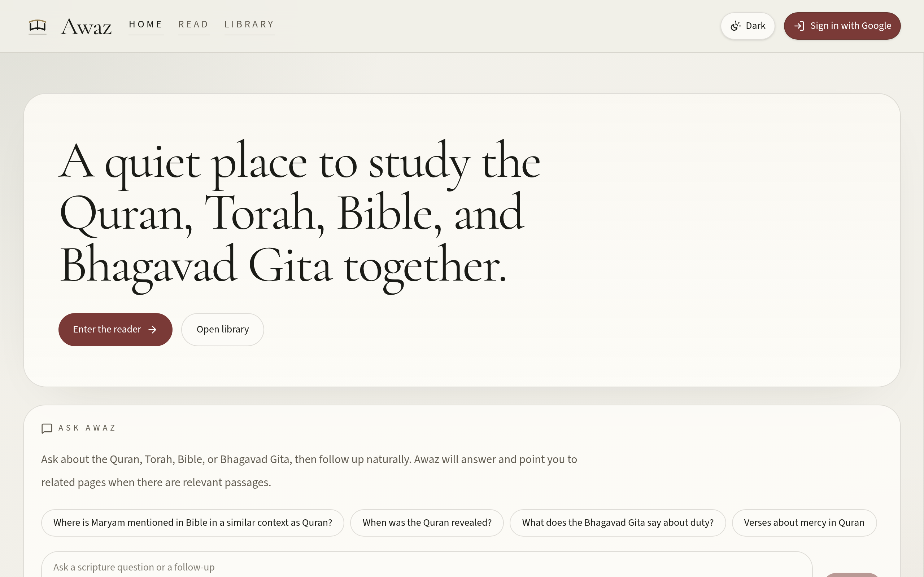Screen dimensions: 924x577
Task: Select the Bhagavad Gita duty question chip
Action: coord(618,523)
